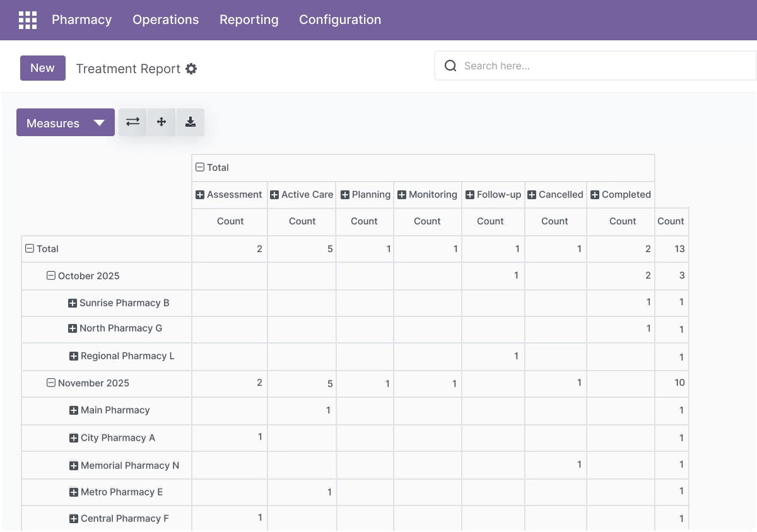Open the Measures dropdown
757x532 pixels.
click(x=66, y=122)
